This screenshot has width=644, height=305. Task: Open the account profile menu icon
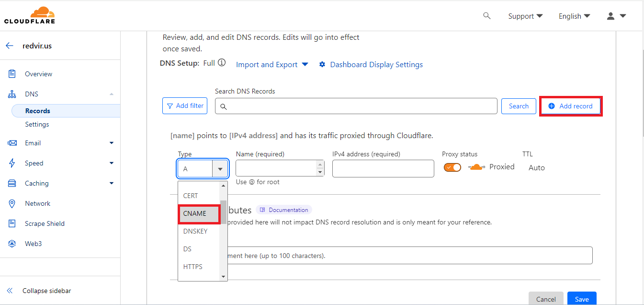(x=611, y=16)
